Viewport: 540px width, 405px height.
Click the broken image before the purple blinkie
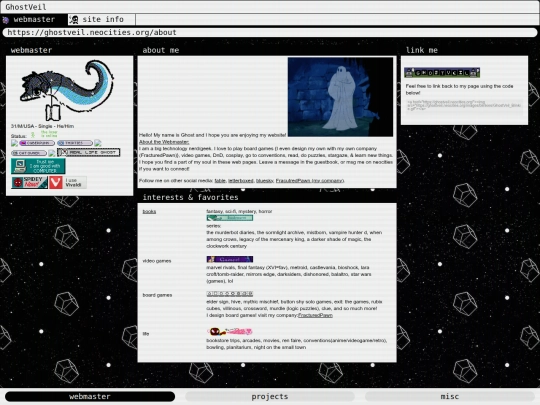click(14, 143)
